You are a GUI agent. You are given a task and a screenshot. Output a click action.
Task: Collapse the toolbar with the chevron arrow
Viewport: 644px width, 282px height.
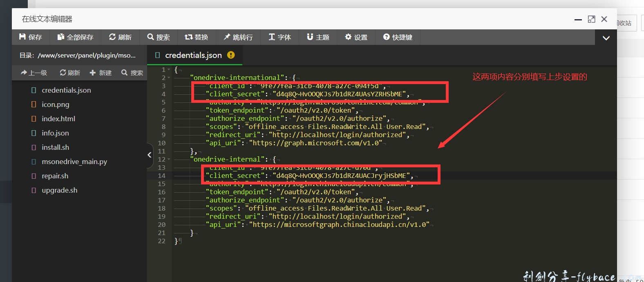pyautogui.click(x=606, y=38)
